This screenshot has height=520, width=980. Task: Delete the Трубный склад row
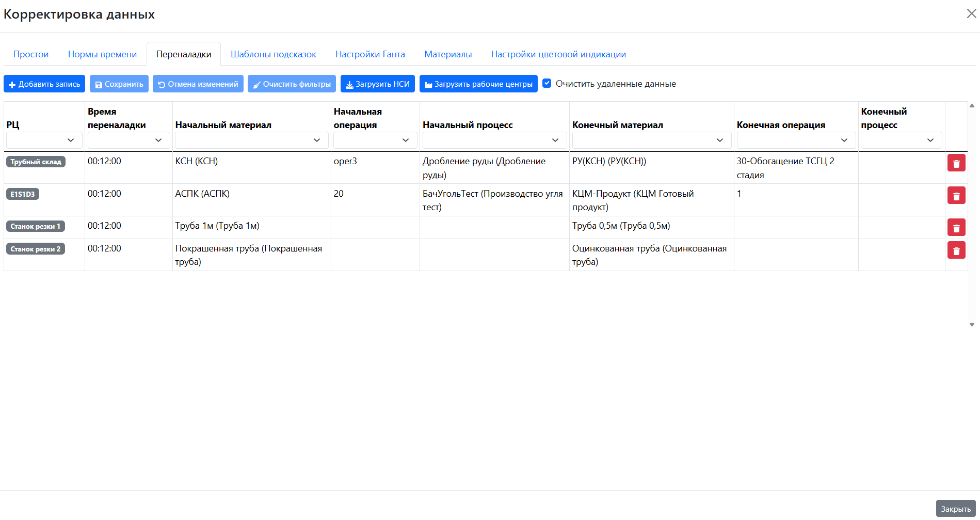(956, 163)
